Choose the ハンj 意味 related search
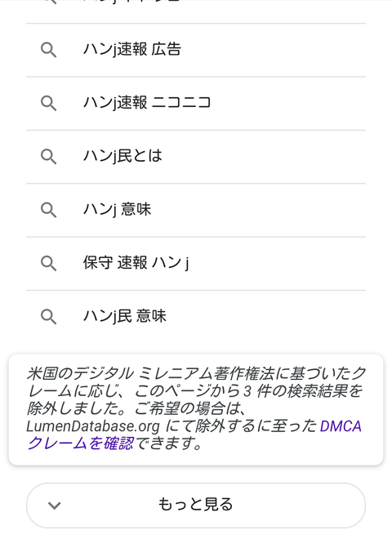392x548 pixels. pyautogui.click(x=117, y=209)
